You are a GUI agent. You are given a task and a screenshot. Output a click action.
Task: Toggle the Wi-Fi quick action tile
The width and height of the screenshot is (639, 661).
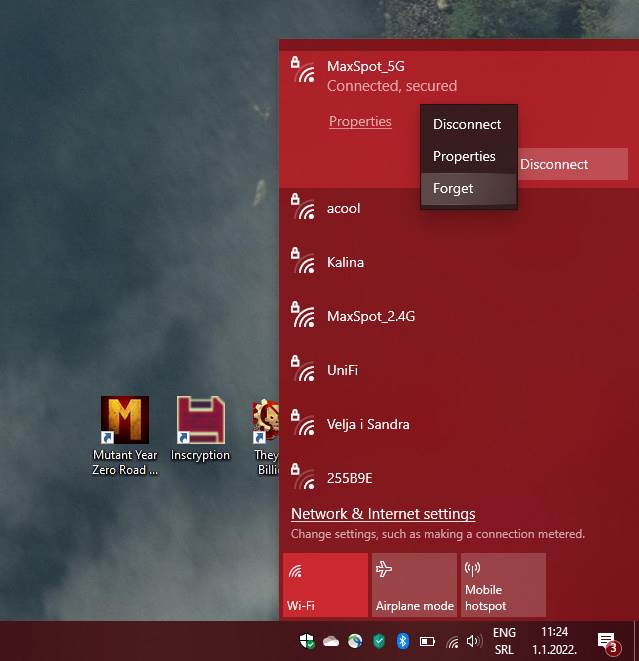[325, 585]
